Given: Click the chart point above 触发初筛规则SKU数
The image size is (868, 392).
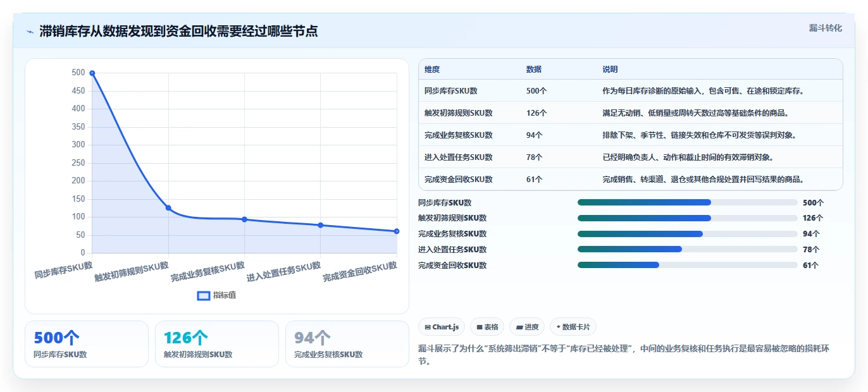Looking at the screenshot, I should 168,208.
